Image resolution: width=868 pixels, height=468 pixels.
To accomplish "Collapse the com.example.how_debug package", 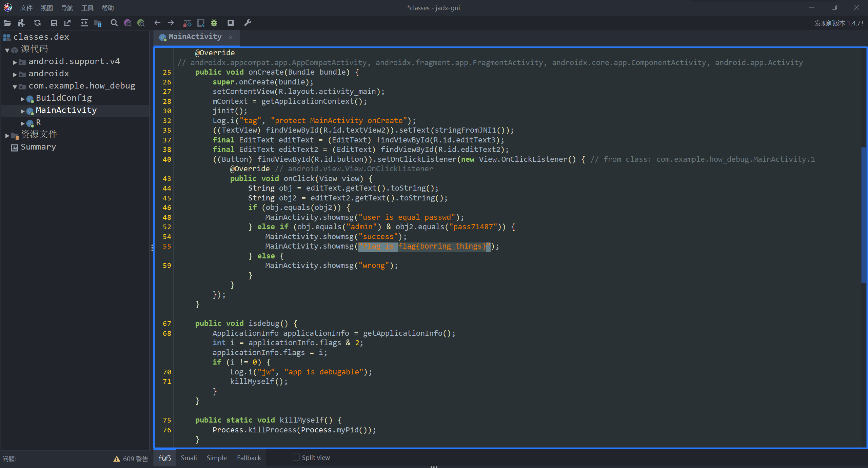I will [15, 87].
